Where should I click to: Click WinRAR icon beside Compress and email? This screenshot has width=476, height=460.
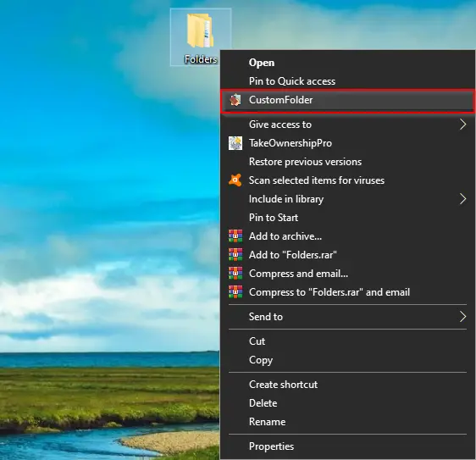(x=235, y=274)
